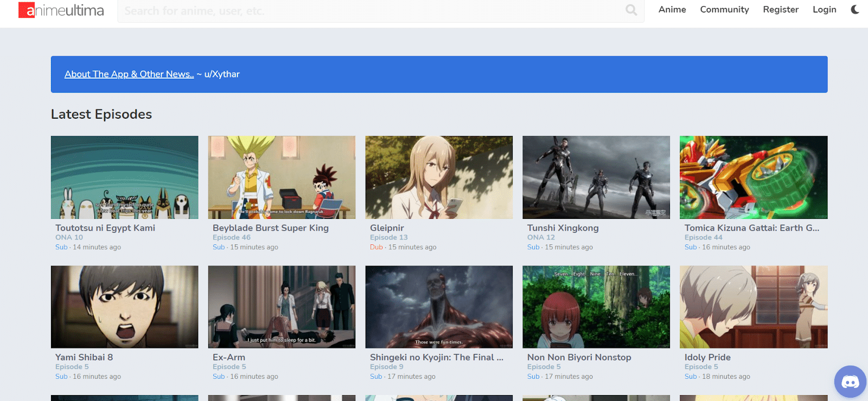Click ONA 10 under Toutotsu ni Egypt Kami
This screenshot has width=868, height=401.
tap(69, 237)
